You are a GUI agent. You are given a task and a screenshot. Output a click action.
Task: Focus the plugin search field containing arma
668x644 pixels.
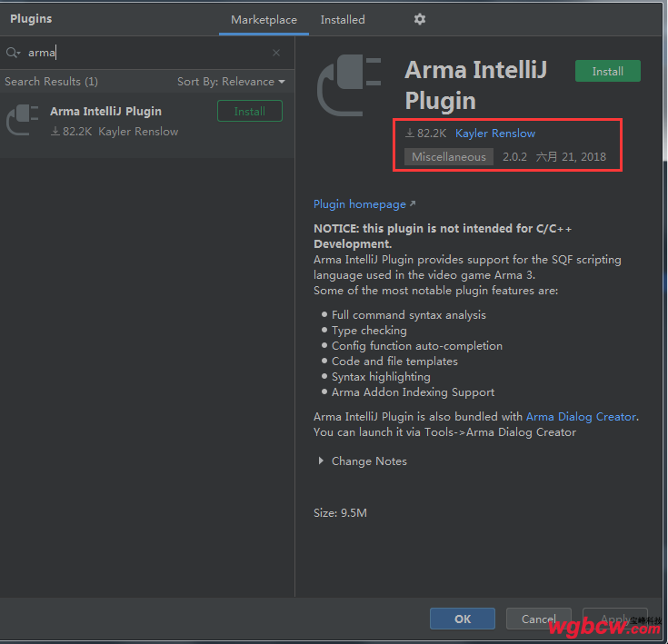click(147, 53)
